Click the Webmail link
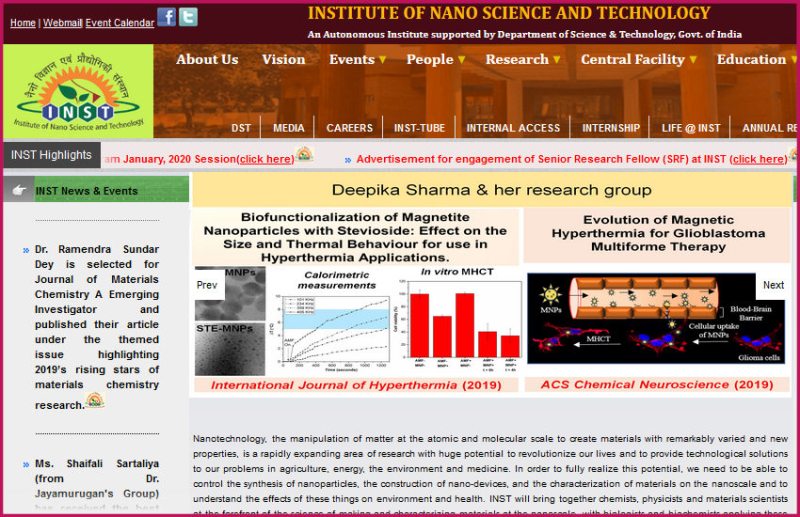The height and width of the screenshot is (517, 800). tap(62, 23)
